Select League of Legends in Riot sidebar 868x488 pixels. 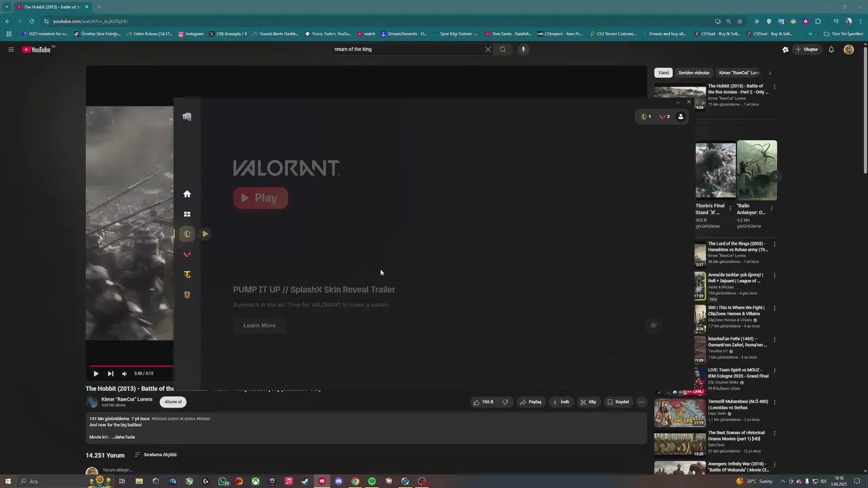(187, 234)
